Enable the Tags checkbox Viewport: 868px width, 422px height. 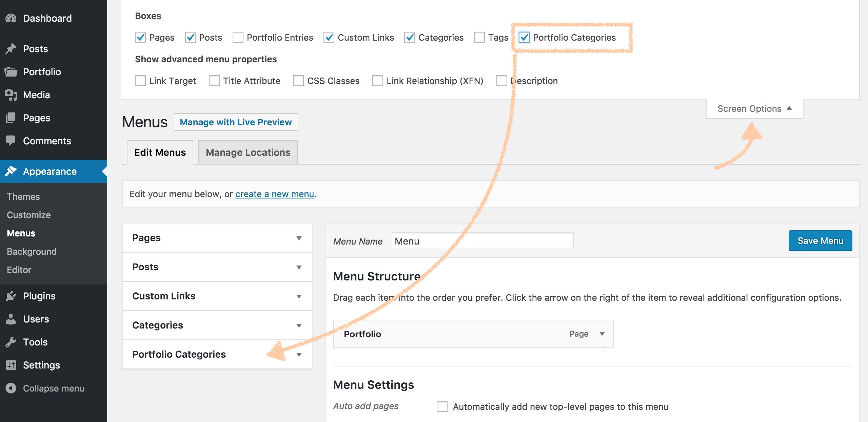479,37
